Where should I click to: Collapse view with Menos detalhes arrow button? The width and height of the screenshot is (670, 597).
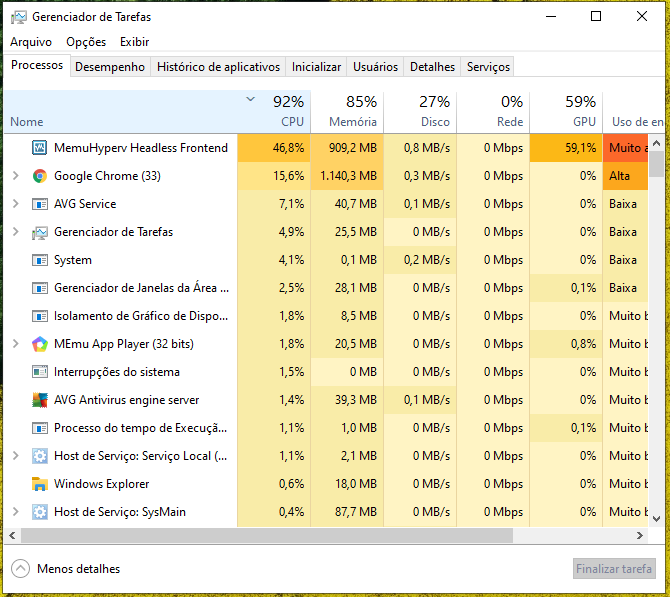pyautogui.click(x=21, y=569)
